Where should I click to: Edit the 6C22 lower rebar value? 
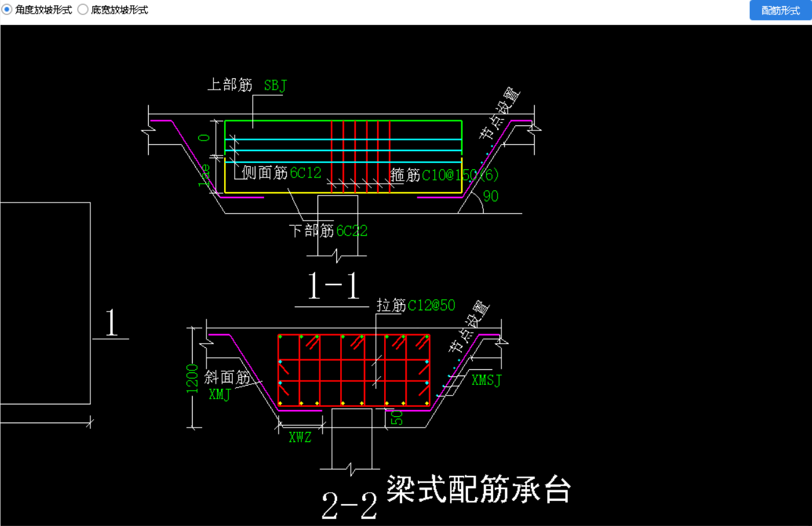coord(352,231)
